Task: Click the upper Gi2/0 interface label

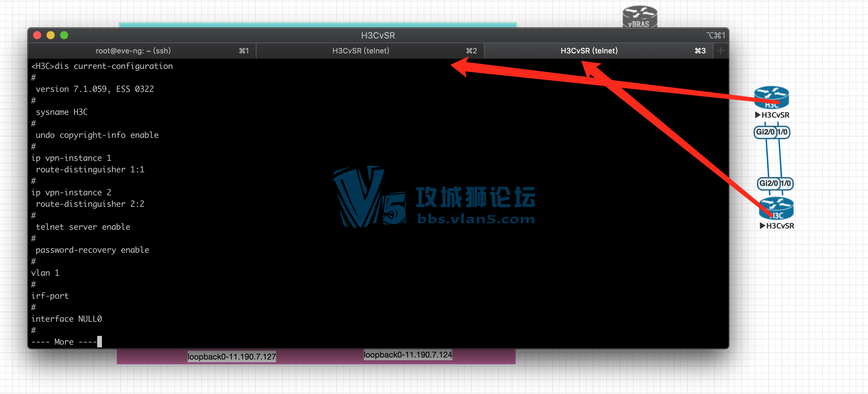Action: pos(765,132)
